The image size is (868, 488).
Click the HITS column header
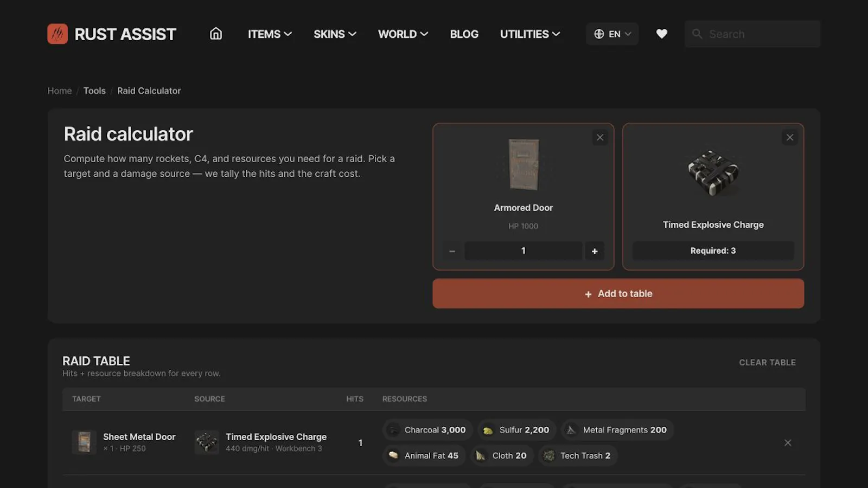tap(355, 399)
